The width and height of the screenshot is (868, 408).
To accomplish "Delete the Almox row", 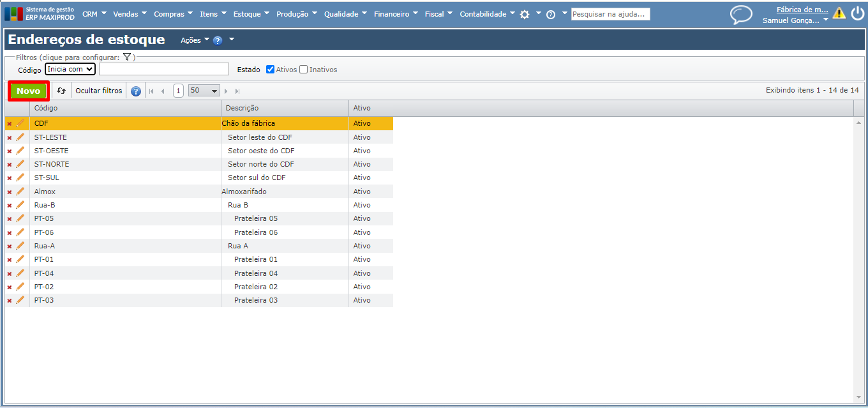I will (x=10, y=192).
